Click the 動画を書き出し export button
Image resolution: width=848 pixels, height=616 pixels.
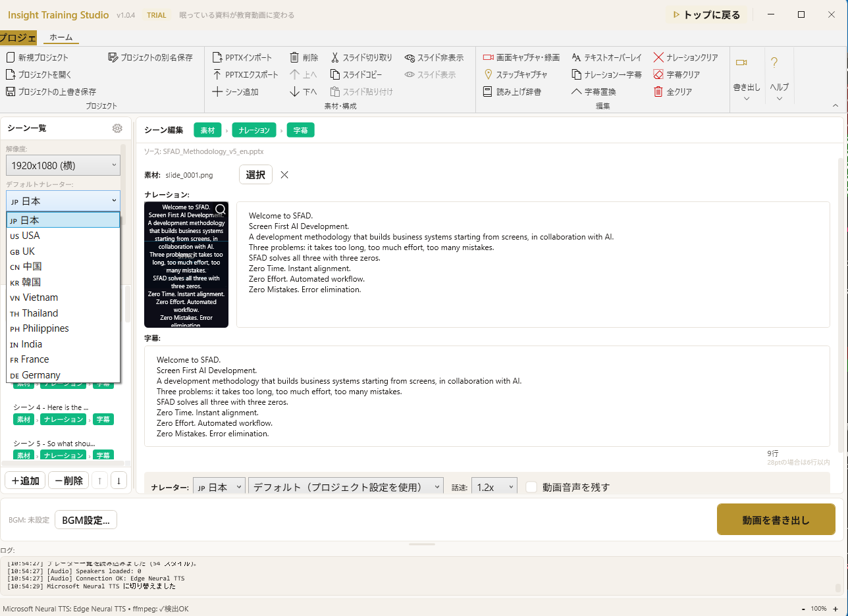[x=776, y=521]
